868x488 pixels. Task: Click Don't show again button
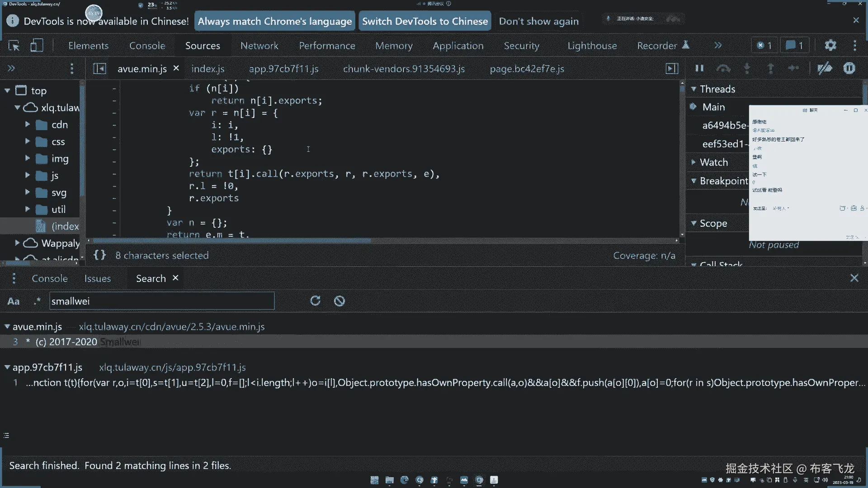pos(538,21)
